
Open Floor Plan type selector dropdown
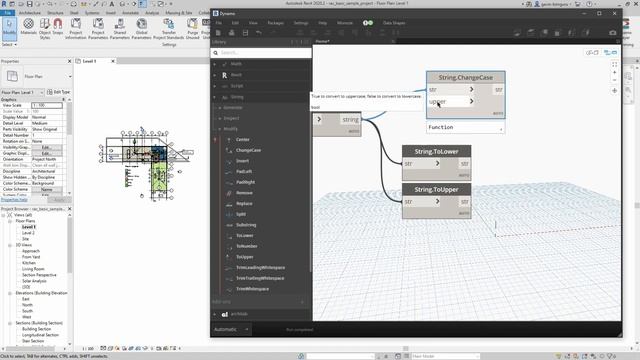(x=70, y=76)
